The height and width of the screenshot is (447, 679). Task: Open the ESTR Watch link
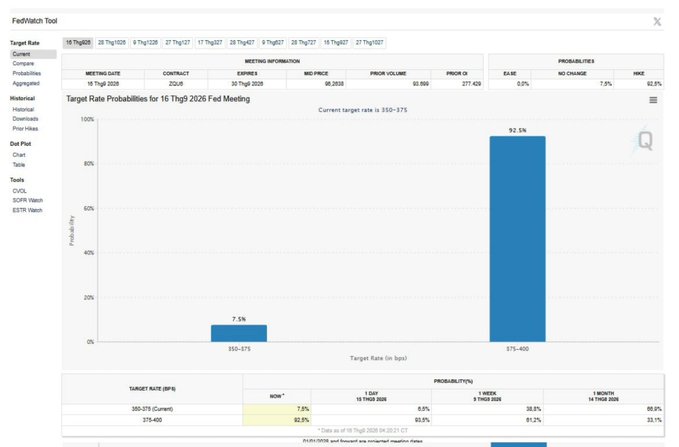[x=27, y=210]
